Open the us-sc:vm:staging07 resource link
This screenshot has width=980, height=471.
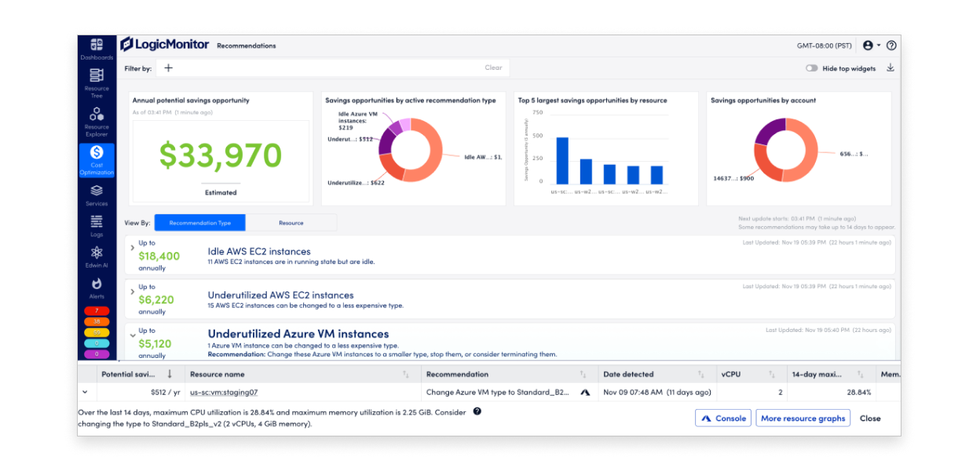(224, 392)
